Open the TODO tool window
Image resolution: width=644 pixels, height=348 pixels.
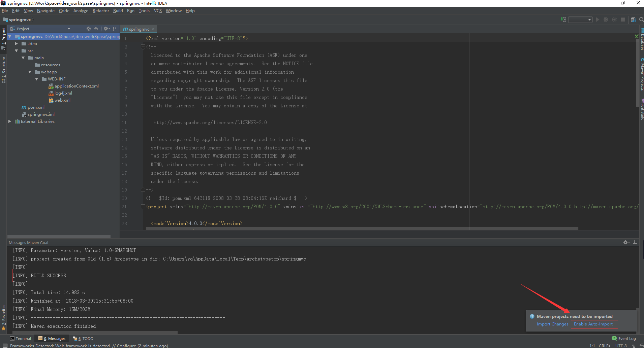coord(83,339)
